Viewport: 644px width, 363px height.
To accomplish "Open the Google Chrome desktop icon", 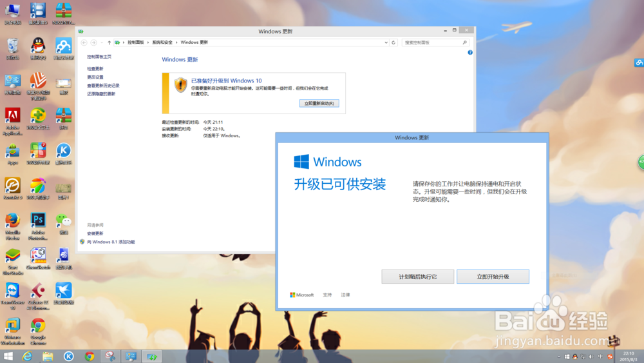I will coord(38,331).
